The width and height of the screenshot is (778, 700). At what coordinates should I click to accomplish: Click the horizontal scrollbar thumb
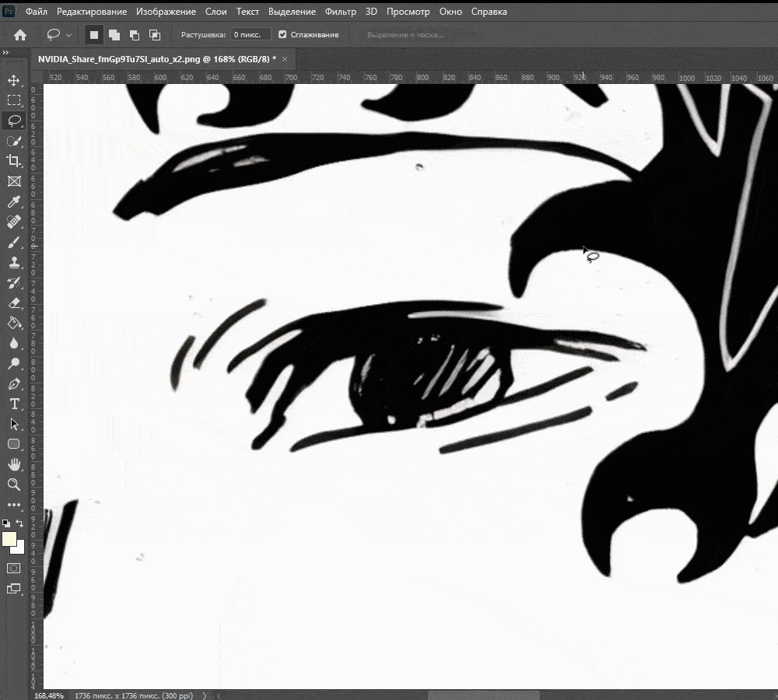point(484,695)
